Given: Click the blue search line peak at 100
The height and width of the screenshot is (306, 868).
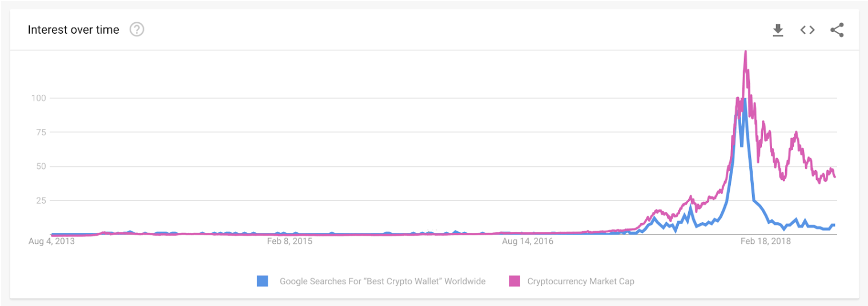Looking at the screenshot, I should [745, 99].
